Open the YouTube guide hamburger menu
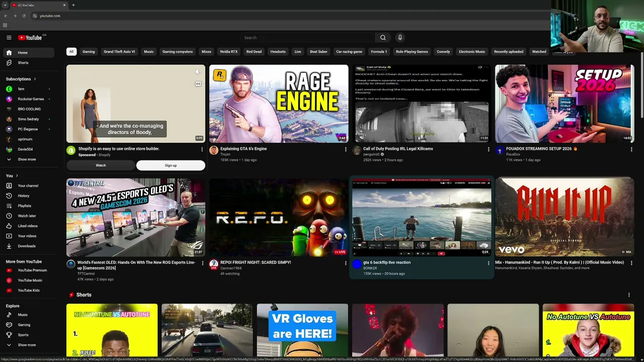This screenshot has height=362, width=644. click(9, 38)
